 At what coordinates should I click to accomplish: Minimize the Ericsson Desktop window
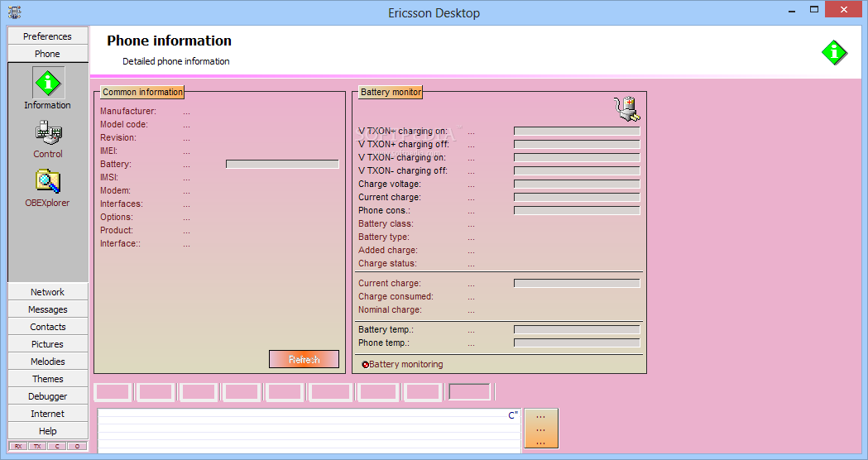[792, 9]
